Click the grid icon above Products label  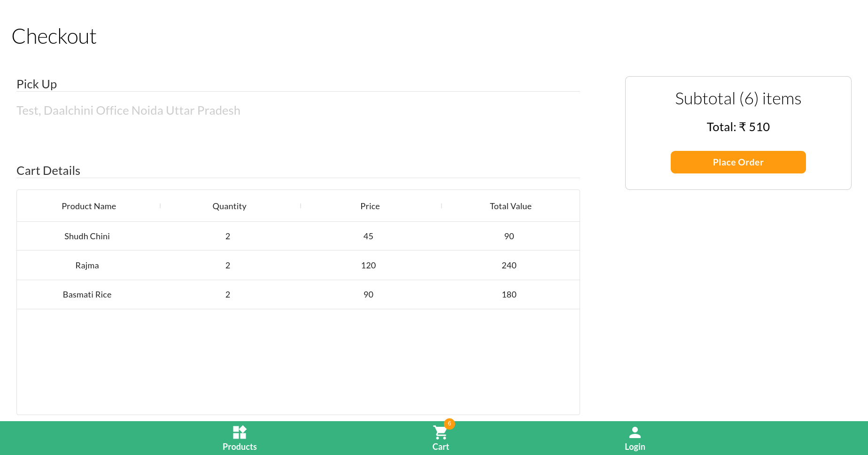coord(240,432)
